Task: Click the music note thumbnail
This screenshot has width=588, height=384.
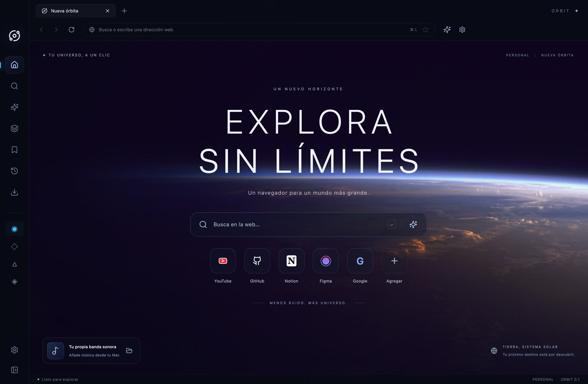Action: pyautogui.click(x=55, y=351)
